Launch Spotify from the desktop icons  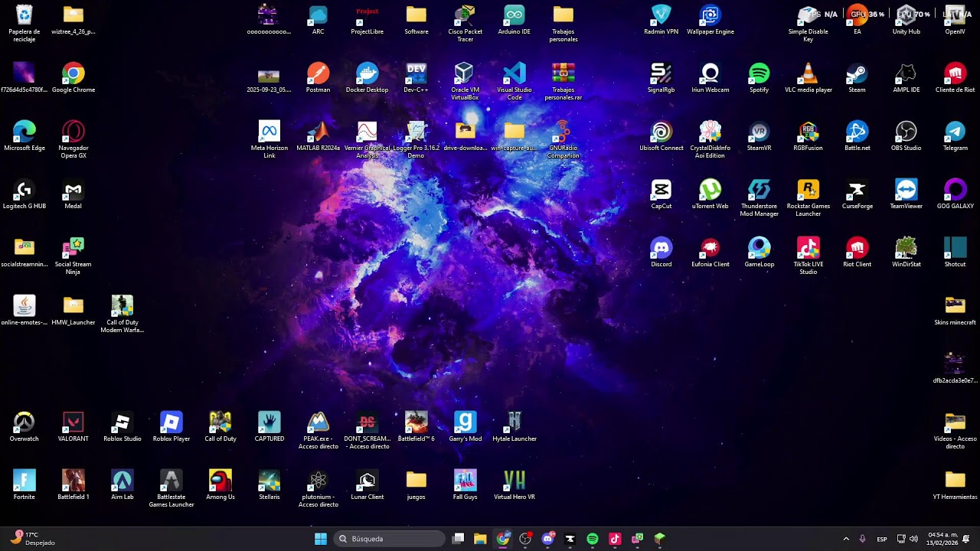coord(759,74)
